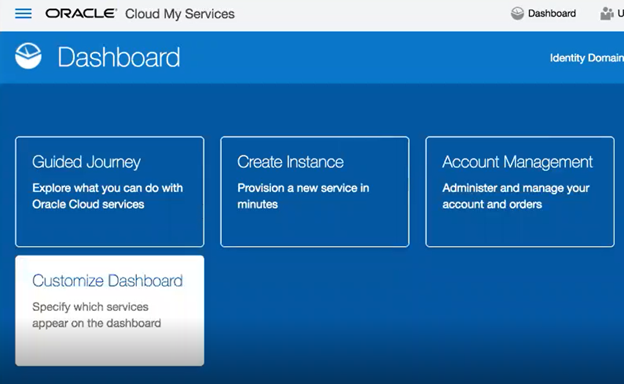Click the Oracle logo

click(81, 14)
